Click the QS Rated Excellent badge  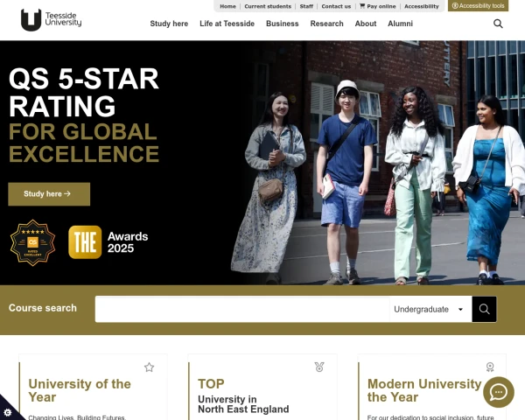tap(32, 242)
